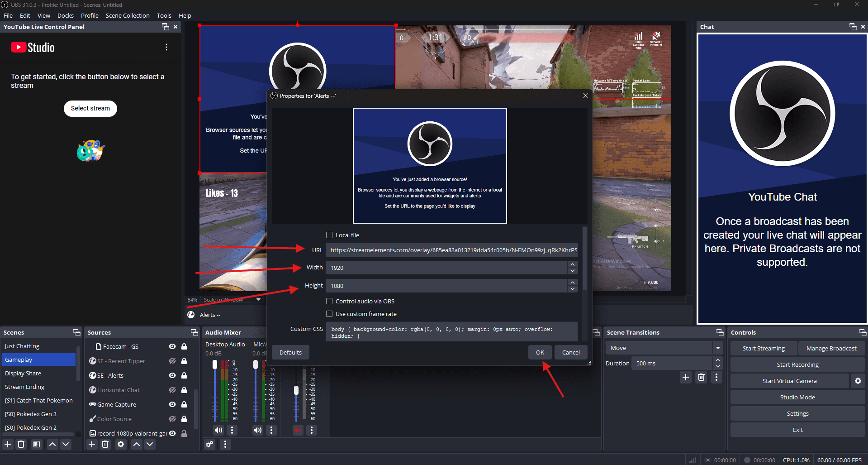Image resolution: width=868 pixels, height=465 pixels.
Task: Expand the Move transition dropdown
Action: [717, 348]
